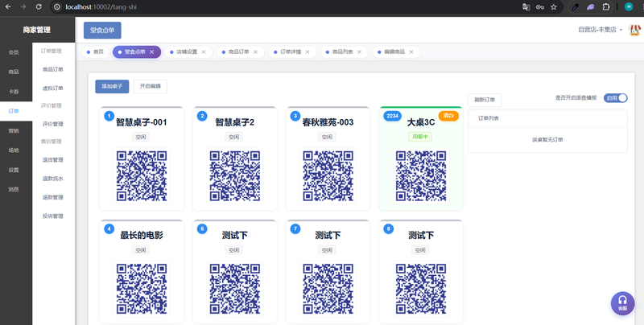The width and height of the screenshot is (644, 325).
Task: Open the browser extensions puzzle icon
Action: coord(606,6)
